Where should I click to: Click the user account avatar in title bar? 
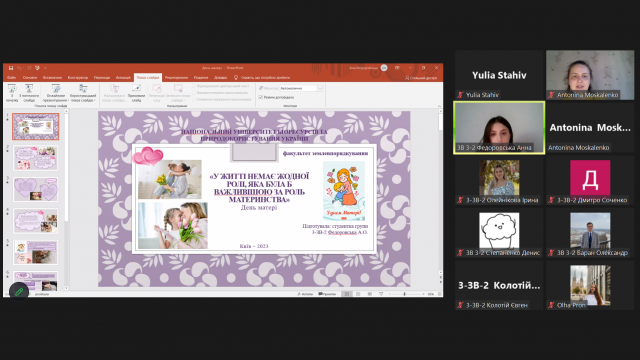coord(384,68)
